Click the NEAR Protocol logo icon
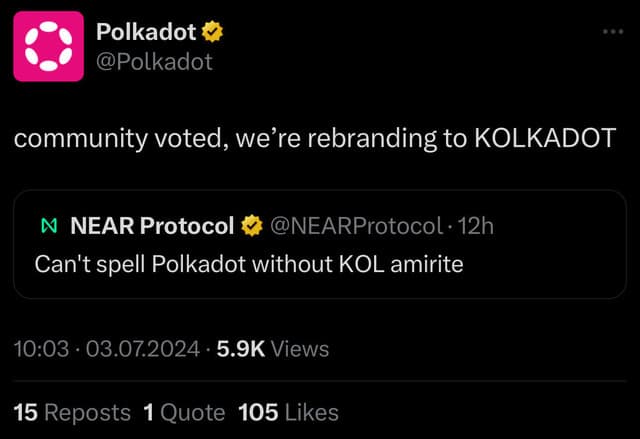 coord(49,226)
